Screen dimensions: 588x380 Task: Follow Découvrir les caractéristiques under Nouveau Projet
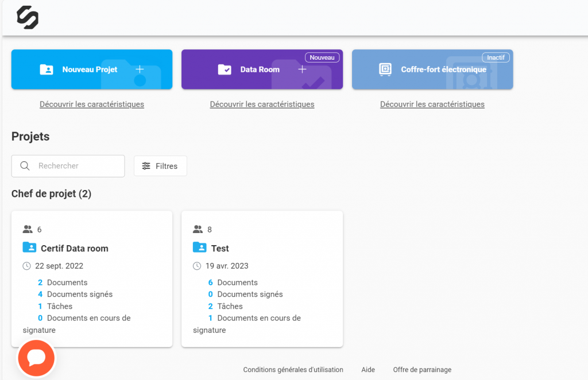pos(92,104)
